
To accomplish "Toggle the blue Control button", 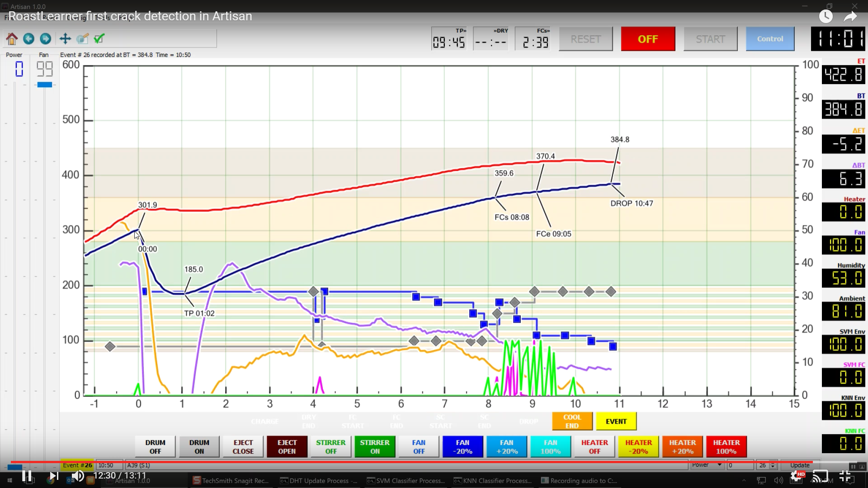I will pos(770,39).
